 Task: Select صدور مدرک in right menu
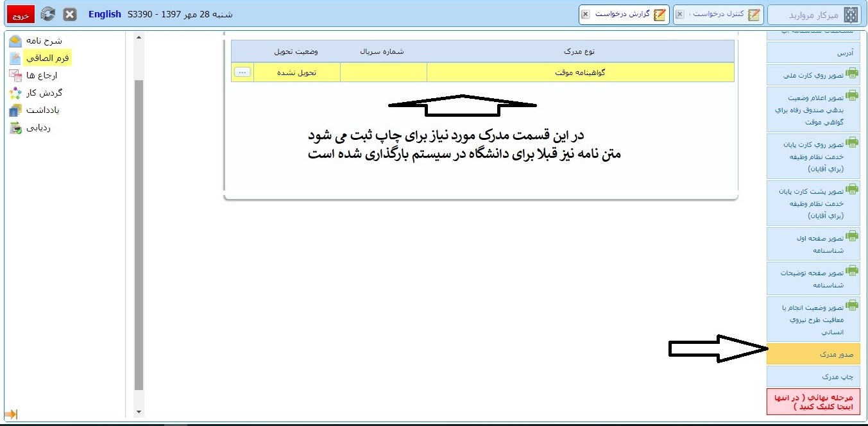tap(813, 354)
